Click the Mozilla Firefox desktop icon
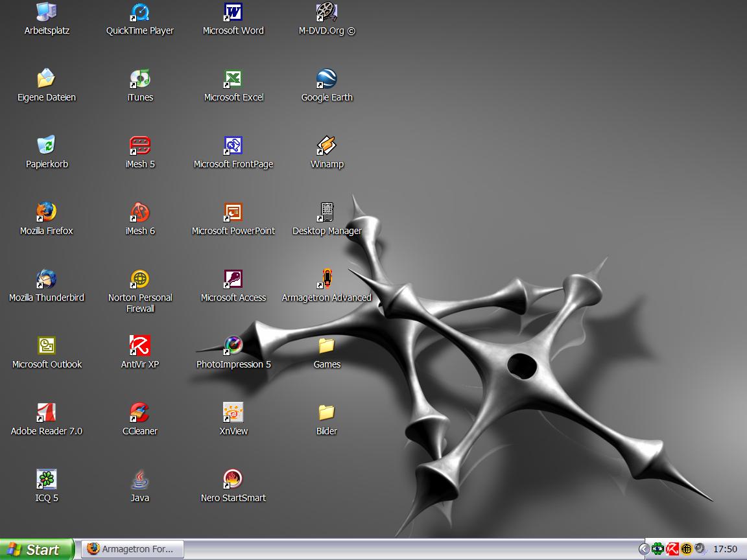The width and height of the screenshot is (747, 560). 47,213
